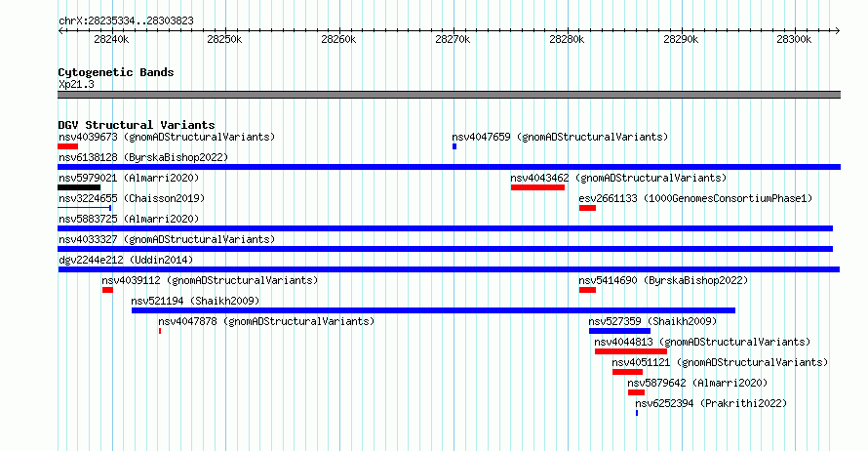Click the Cytogenetic Bands track title

[x=116, y=72]
